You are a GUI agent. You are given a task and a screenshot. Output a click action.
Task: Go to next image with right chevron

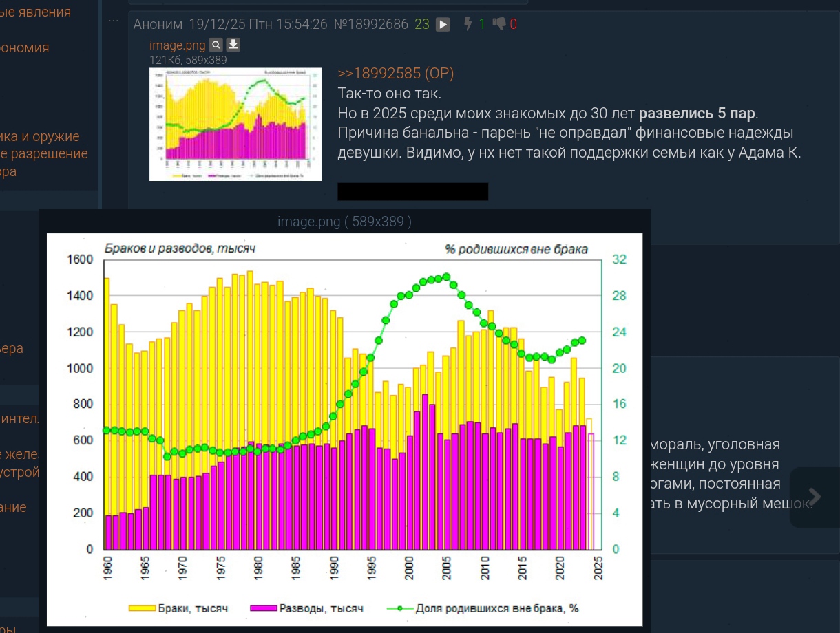tap(815, 497)
